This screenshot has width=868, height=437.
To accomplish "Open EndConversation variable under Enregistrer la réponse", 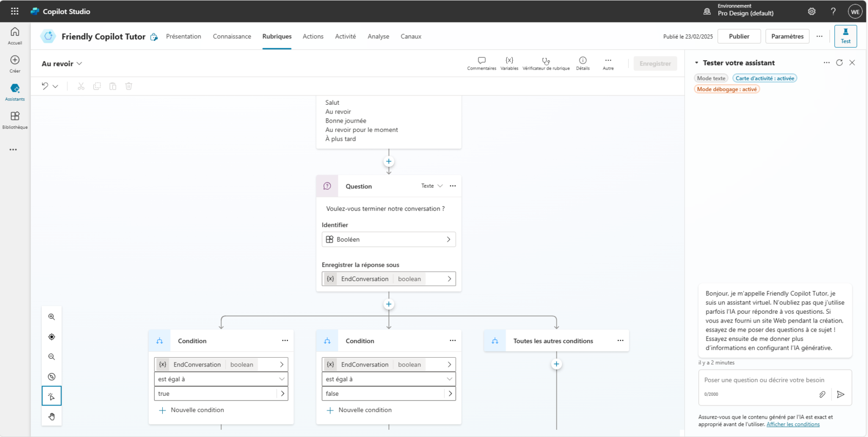I will tap(388, 279).
